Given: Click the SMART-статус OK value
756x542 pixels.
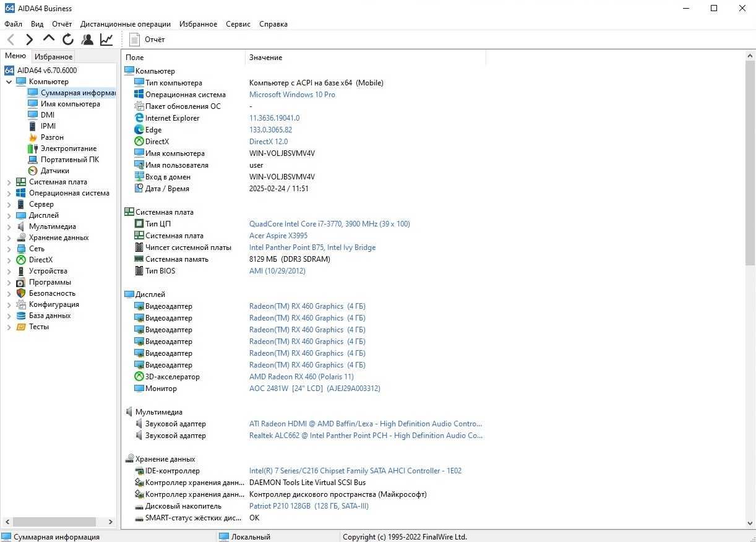Looking at the screenshot, I should point(254,518).
